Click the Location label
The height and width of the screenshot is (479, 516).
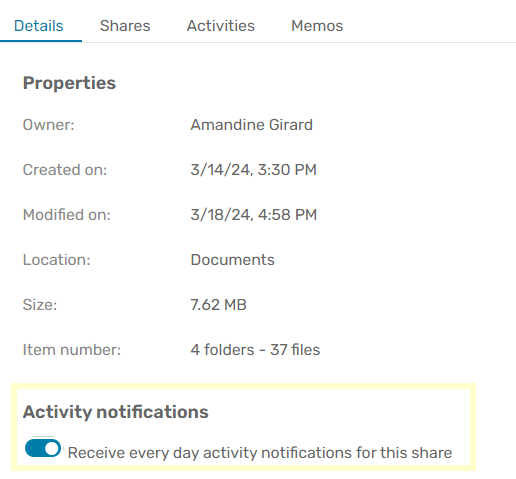click(x=57, y=260)
